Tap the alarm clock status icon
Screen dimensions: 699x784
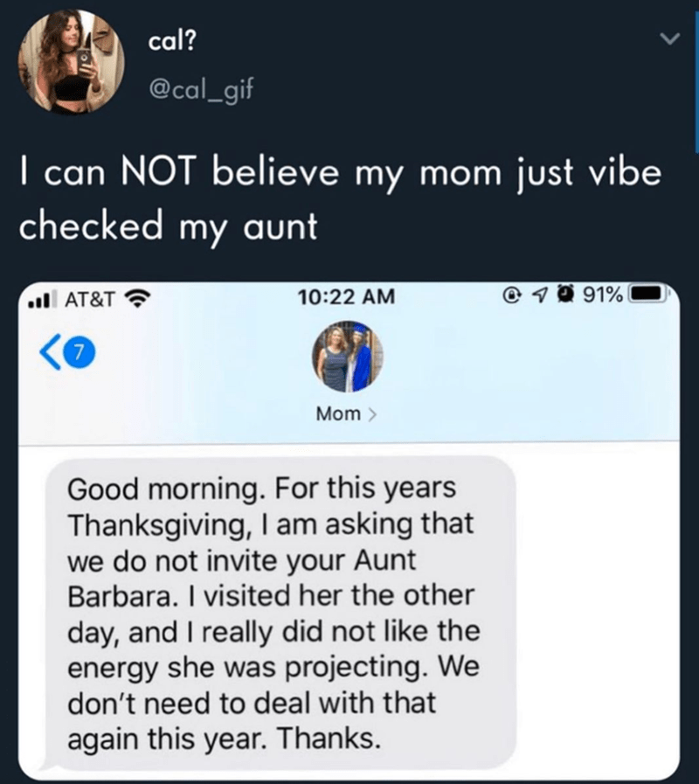point(566,295)
